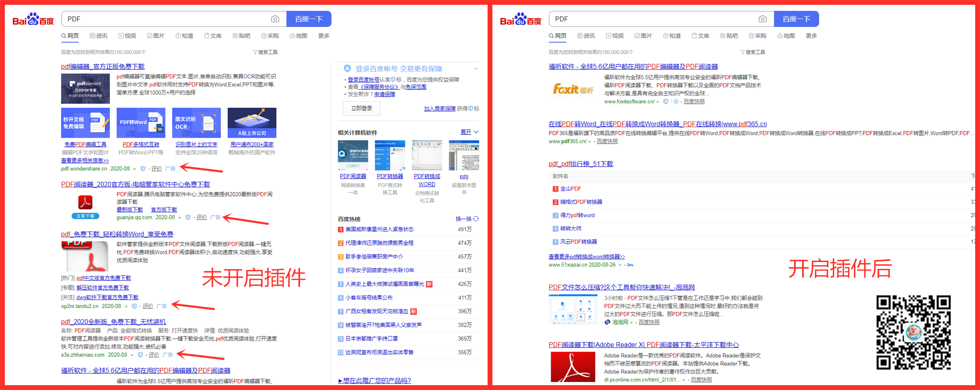Click the 申请保障 link
Viewport: 980px width, 390px height.
pyautogui.click(x=385, y=94)
